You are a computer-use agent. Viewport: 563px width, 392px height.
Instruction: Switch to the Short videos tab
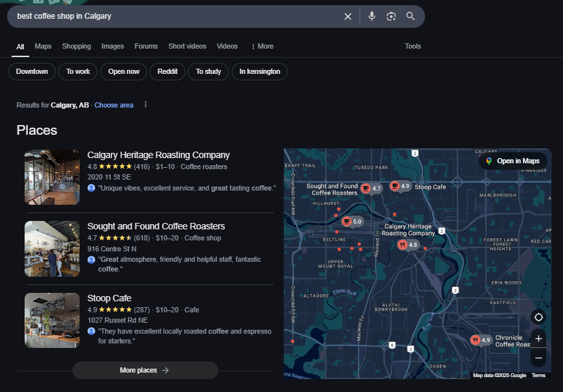[x=187, y=47]
